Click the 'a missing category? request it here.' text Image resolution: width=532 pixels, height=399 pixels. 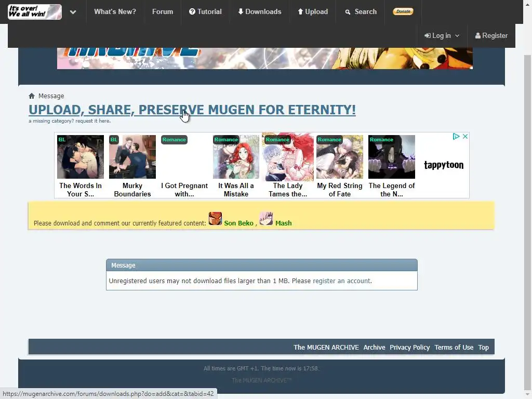70,121
